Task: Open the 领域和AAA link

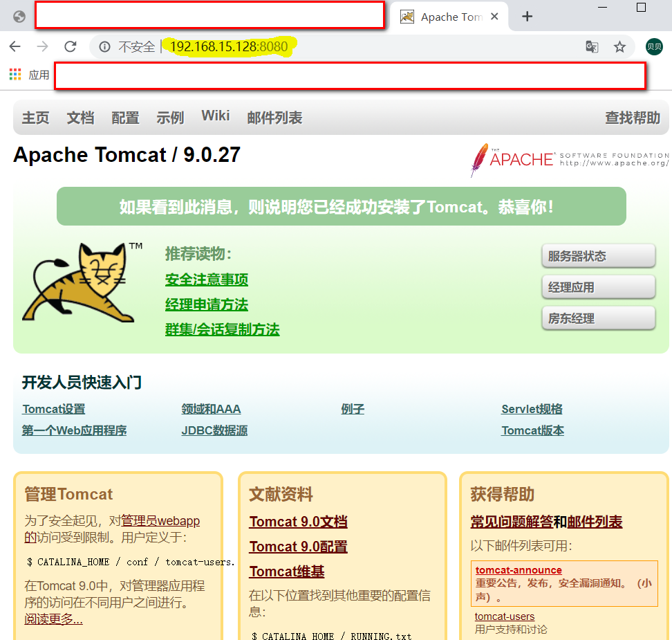Action: tap(212, 409)
